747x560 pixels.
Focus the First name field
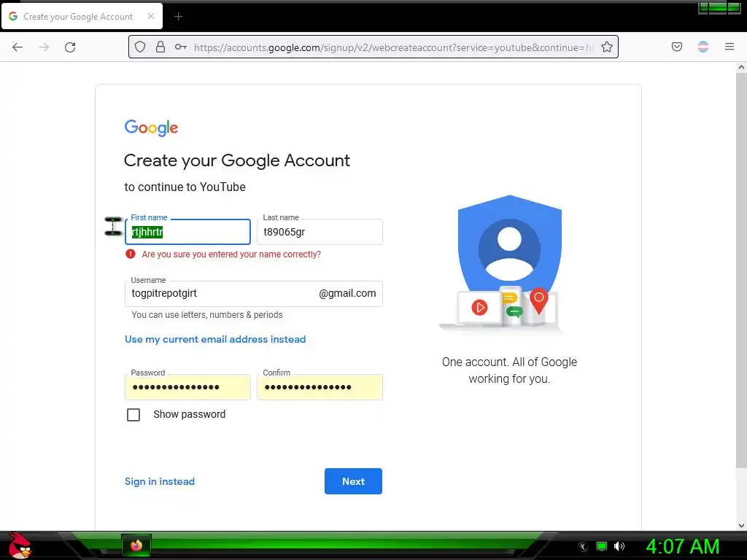pyautogui.click(x=187, y=232)
